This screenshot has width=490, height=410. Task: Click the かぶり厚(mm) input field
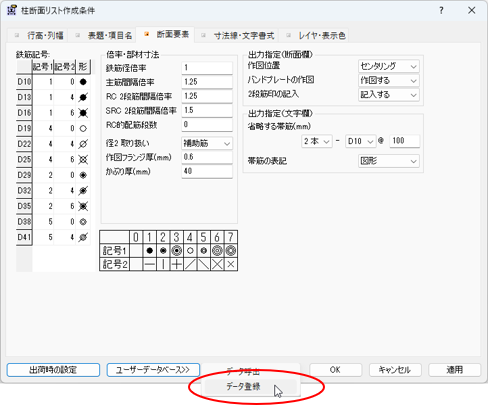coord(207,172)
